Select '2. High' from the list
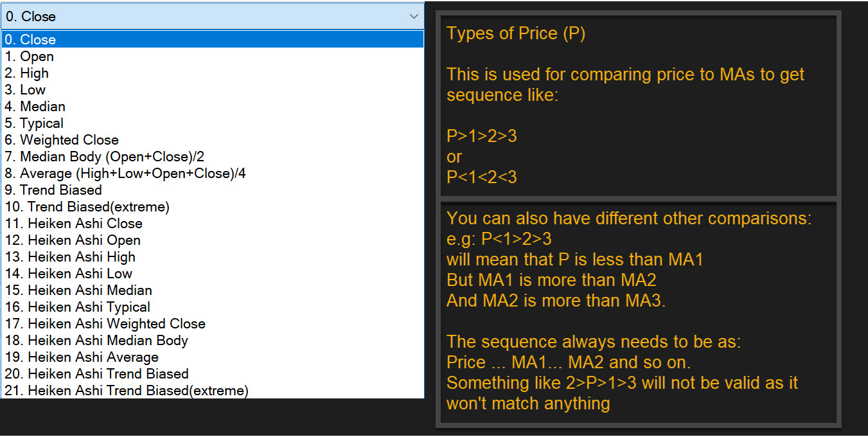 (x=27, y=73)
